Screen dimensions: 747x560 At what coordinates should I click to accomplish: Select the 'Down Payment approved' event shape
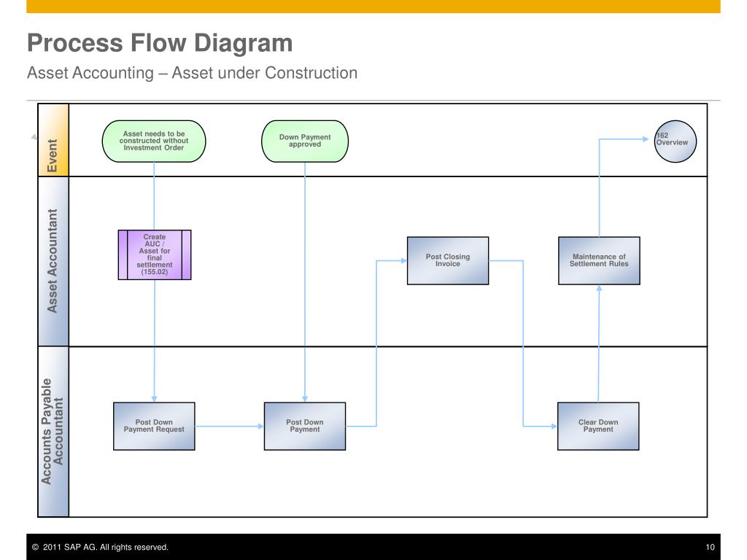305,141
